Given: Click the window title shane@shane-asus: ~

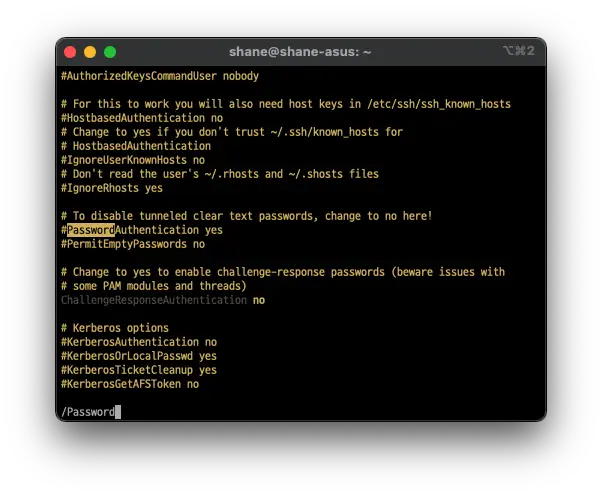Looking at the screenshot, I should pyautogui.click(x=300, y=51).
